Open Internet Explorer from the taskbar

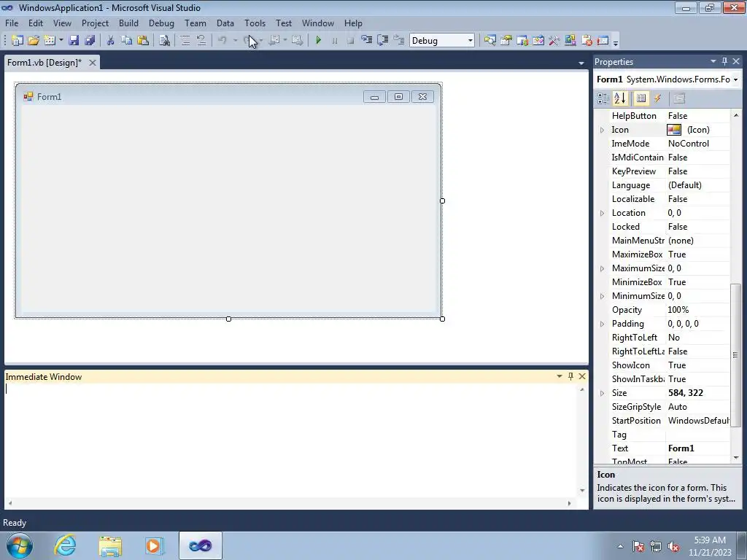65,545
